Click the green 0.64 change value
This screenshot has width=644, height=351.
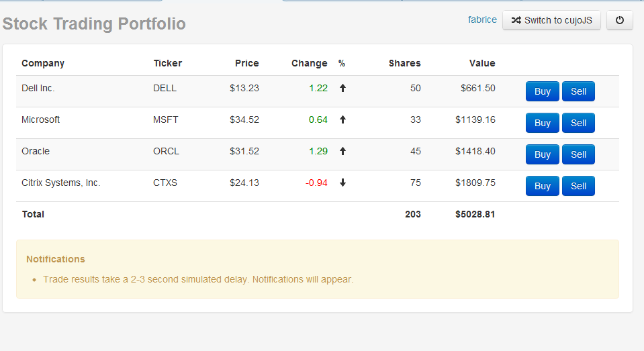pos(318,119)
